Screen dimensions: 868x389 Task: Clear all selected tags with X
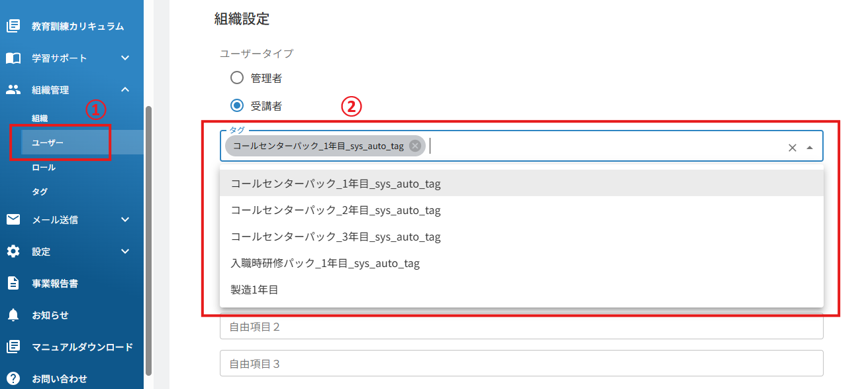(792, 148)
